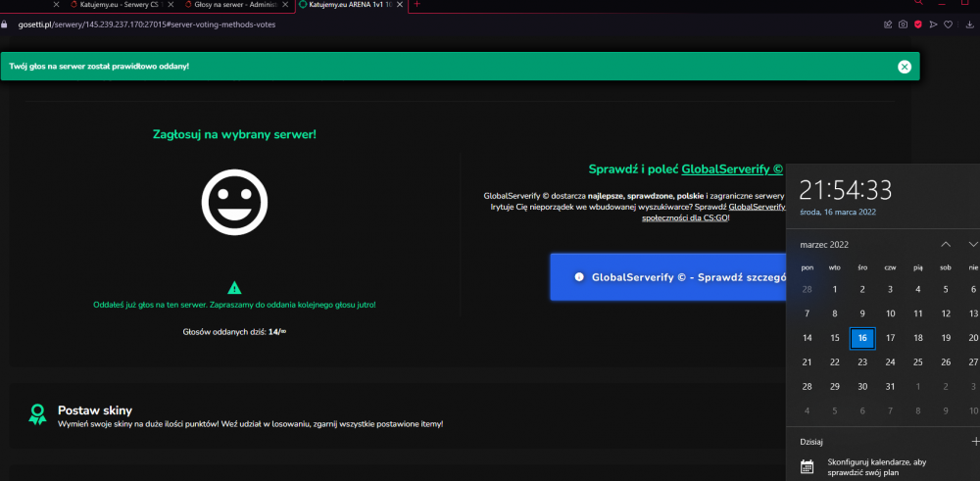Go to previous month in calendar
The image size is (980, 481).
click(946, 244)
